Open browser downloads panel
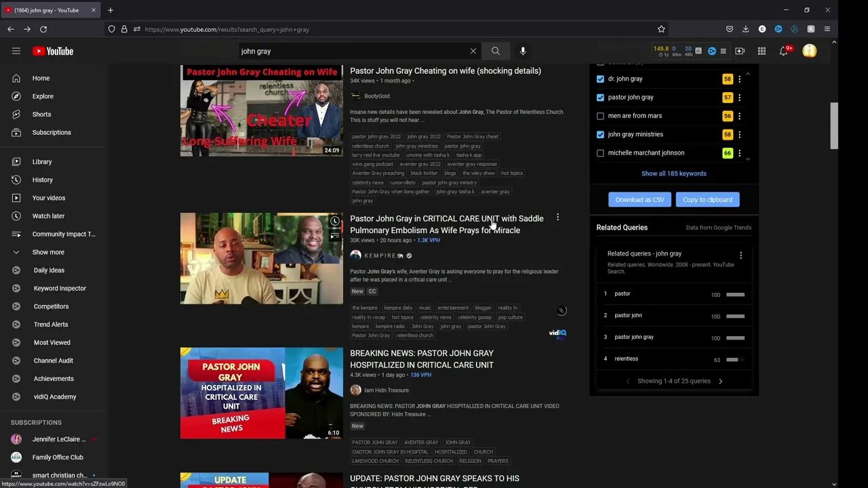Viewport: 868px width, 488px height. [x=746, y=29]
